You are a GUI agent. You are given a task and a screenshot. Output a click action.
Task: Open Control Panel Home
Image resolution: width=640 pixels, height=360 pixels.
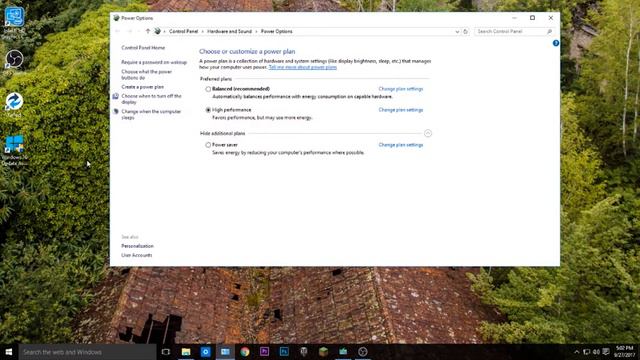coord(143,48)
